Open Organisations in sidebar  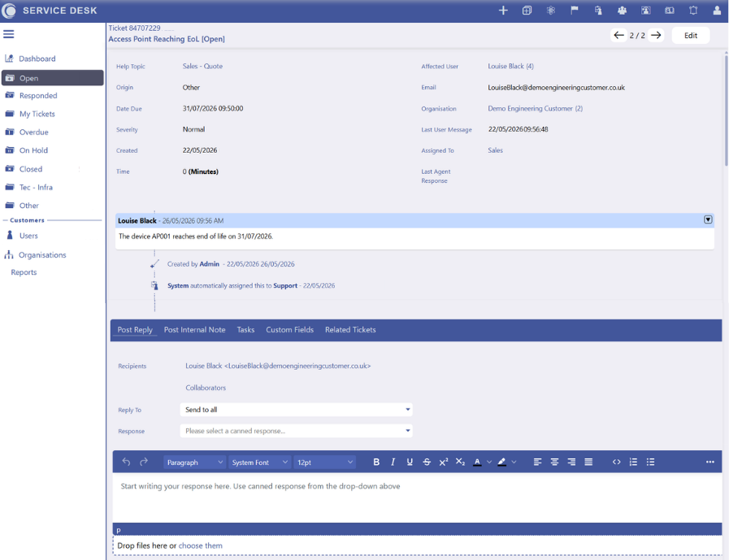click(x=41, y=255)
